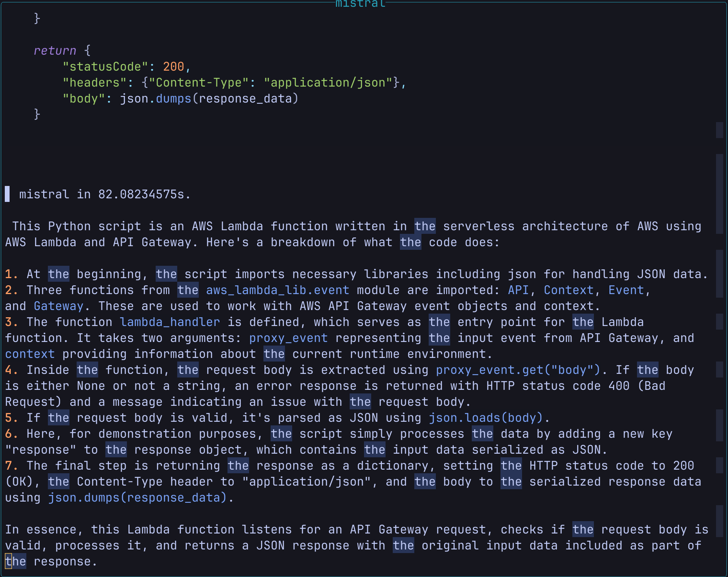Click the text '400 (Bad' in item 4
The width and height of the screenshot is (728, 577).
click(637, 386)
